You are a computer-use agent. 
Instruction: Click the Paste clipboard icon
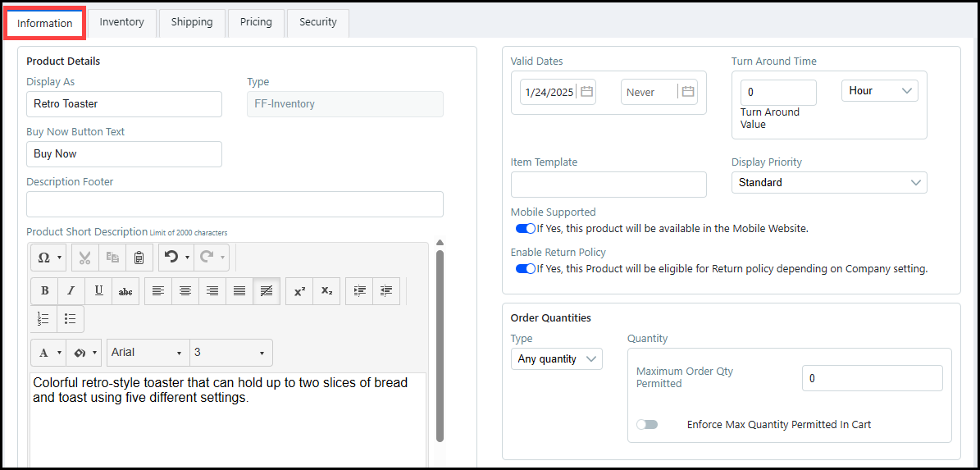pos(139,258)
